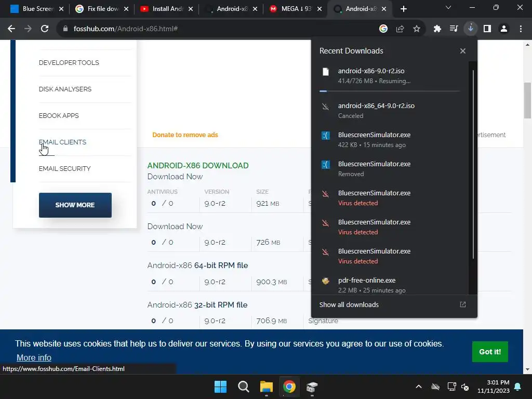The width and height of the screenshot is (532, 399).
Task: Bookmark this page with star icon
Action: click(417, 29)
